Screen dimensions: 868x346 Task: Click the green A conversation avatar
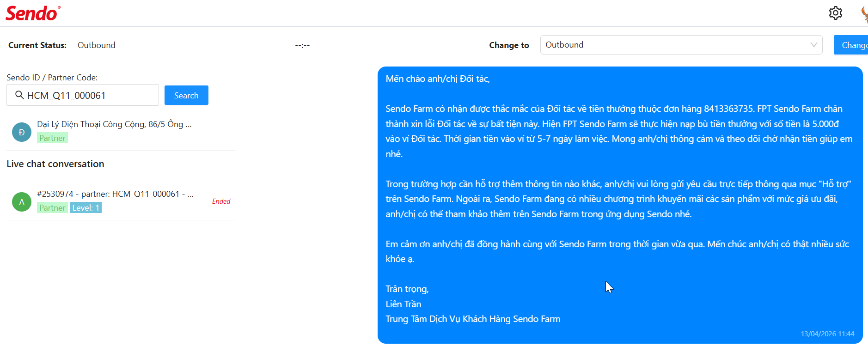click(x=22, y=202)
